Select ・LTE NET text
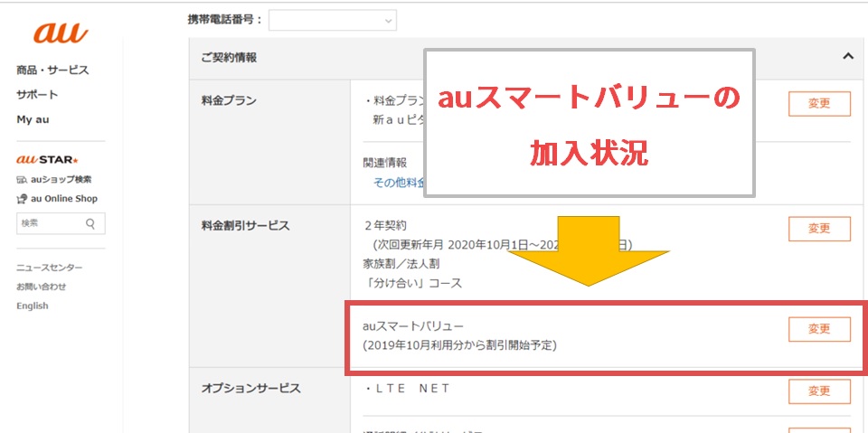 408,389
